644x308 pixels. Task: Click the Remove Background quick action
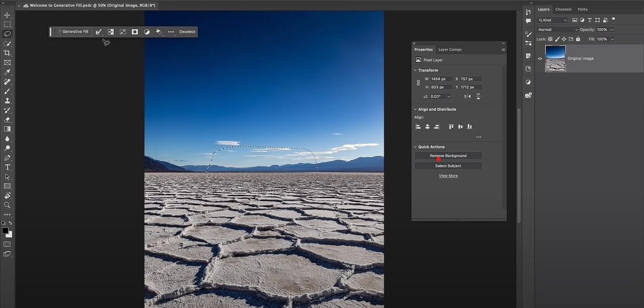(448, 156)
